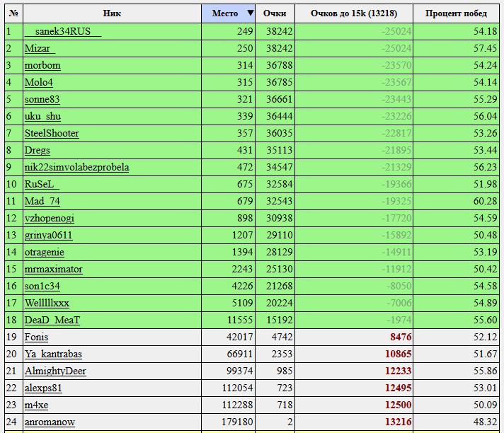Open the __sanek34RUS__ player profile link
The image size is (504, 433).
coord(63,31)
